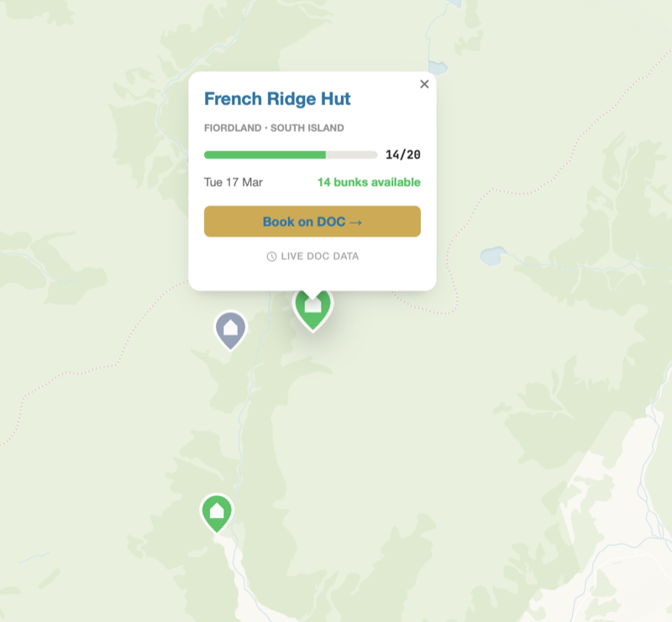The image size is (672, 622).
Task: Select the southernmost green hut marker
Action: coord(217,511)
